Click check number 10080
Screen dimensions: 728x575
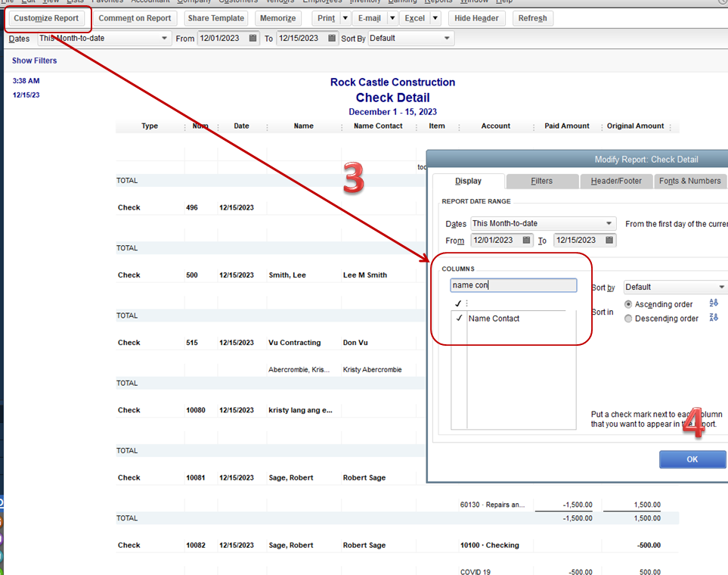tap(196, 410)
